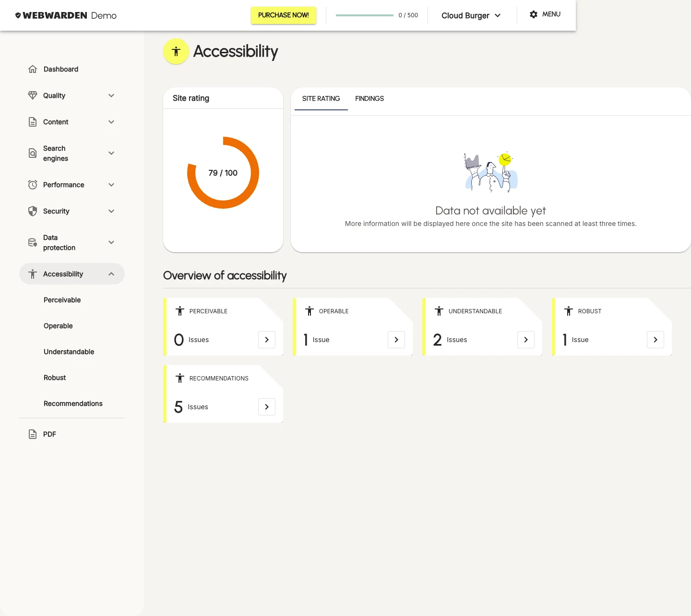
Task: Click the Performance clock icon
Action: coord(33,184)
